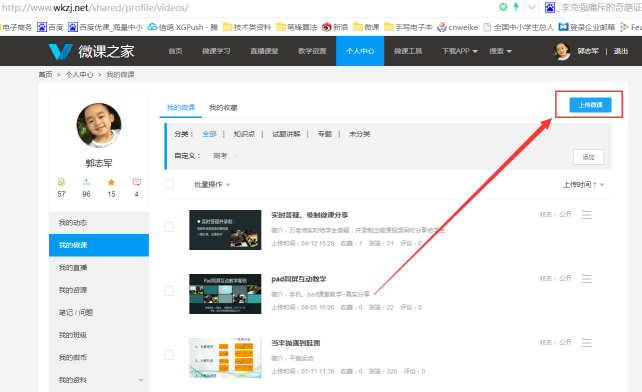Check the box for 当平抛遇到斜面 video
This screenshot has height=392, width=642.
click(169, 355)
